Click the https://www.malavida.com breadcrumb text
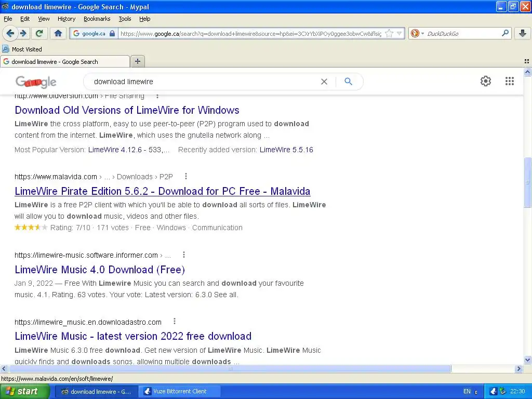 (56, 177)
